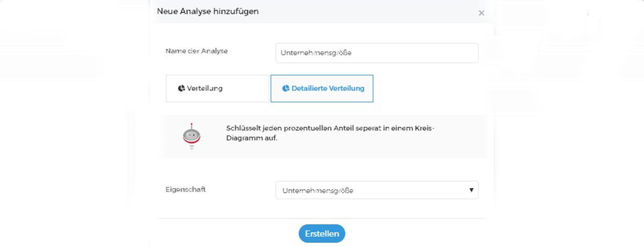Click the Eigenschaft label
The image size is (644, 247).
pyautogui.click(x=186, y=190)
